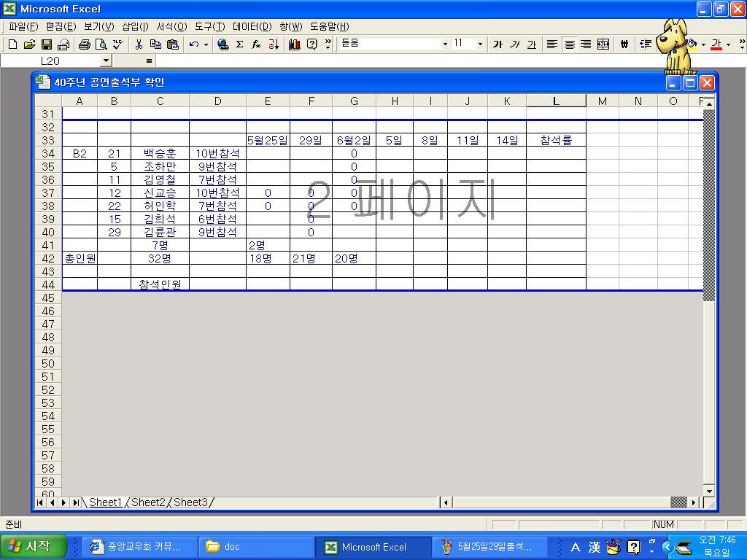Click the Cut scissors icon

click(x=138, y=44)
